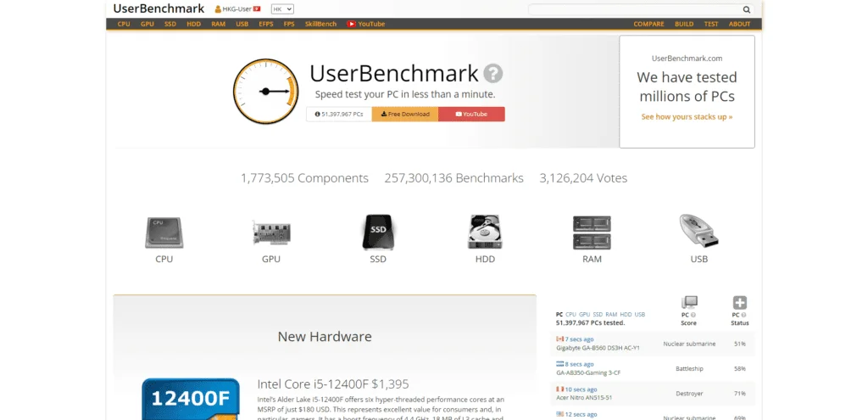868x420 pixels.
Task: Click the Intel Core i5-12400F $1,395 heading
Action: pyautogui.click(x=333, y=384)
